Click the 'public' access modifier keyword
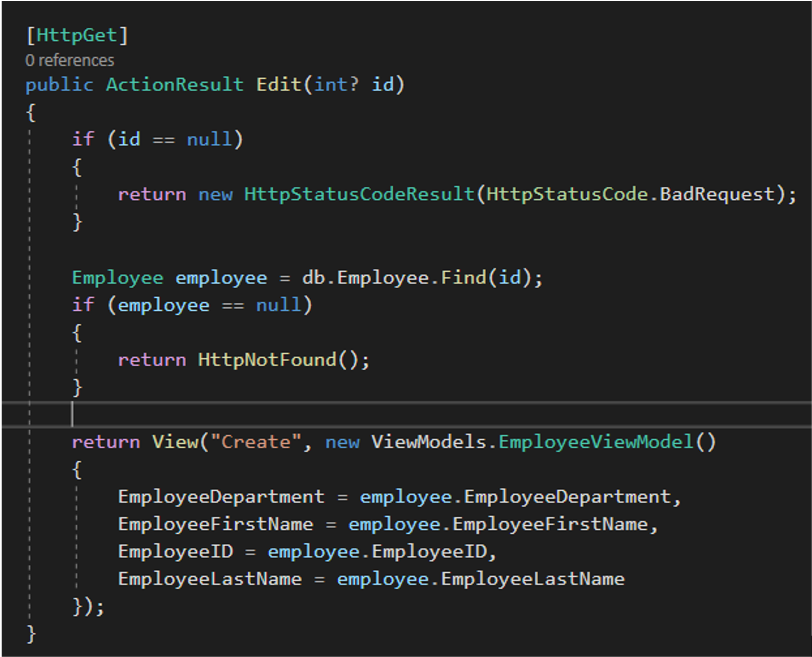The image size is (812, 657). coord(60,85)
